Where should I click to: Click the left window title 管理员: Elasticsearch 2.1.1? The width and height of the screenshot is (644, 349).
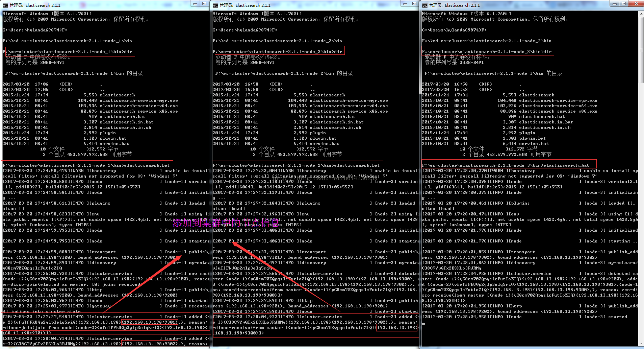click(35, 5)
